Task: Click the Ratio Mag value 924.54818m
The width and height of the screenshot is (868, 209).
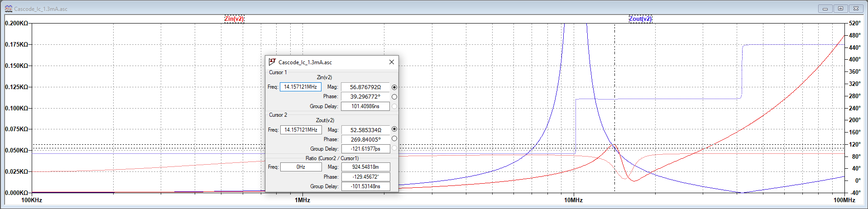Action: pyautogui.click(x=365, y=167)
